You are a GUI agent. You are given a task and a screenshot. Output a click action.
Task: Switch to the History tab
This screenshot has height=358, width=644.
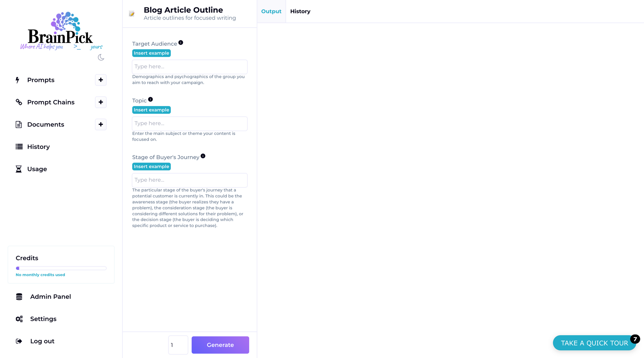pyautogui.click(x=300, y=11)
